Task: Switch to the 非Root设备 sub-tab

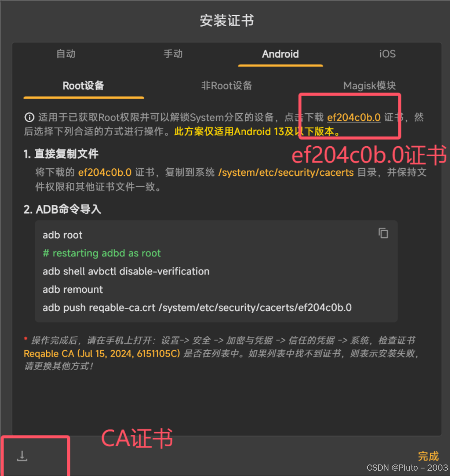Action: 227,85
